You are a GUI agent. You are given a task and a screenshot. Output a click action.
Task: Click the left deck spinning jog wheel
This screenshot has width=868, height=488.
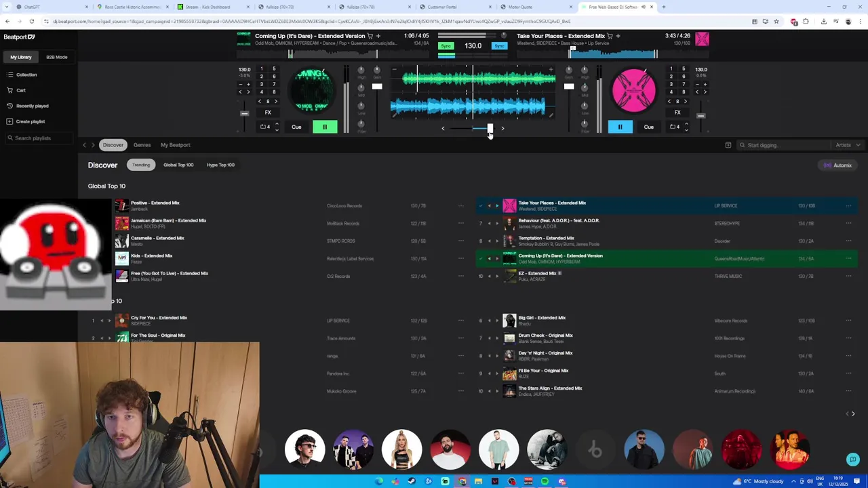pyautogui.click(x=312, y=90)
